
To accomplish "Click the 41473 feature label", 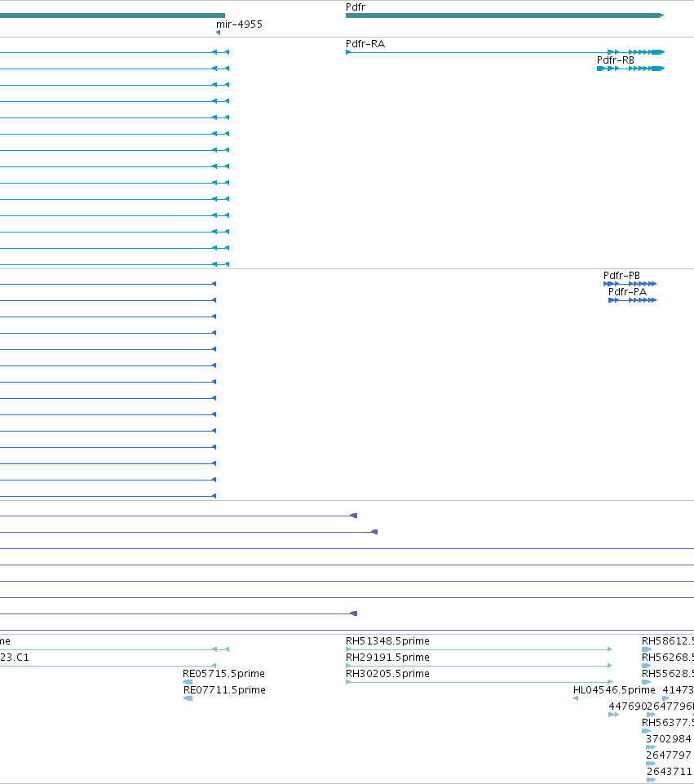I will point(678,690).
